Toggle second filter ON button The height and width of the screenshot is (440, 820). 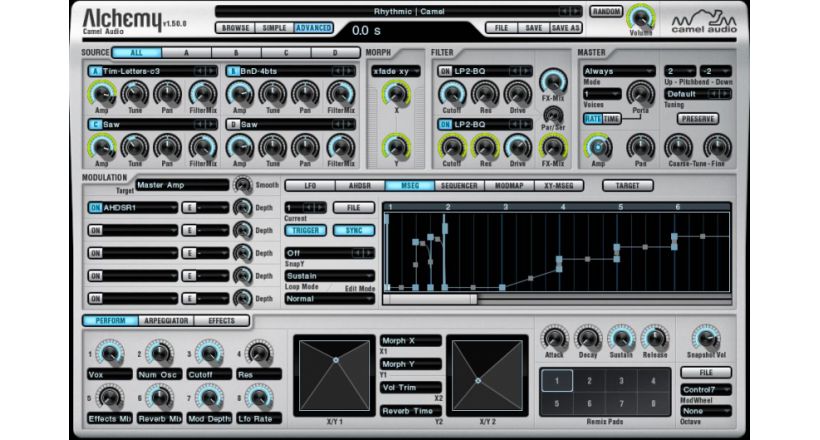click(x=445, y=125)
